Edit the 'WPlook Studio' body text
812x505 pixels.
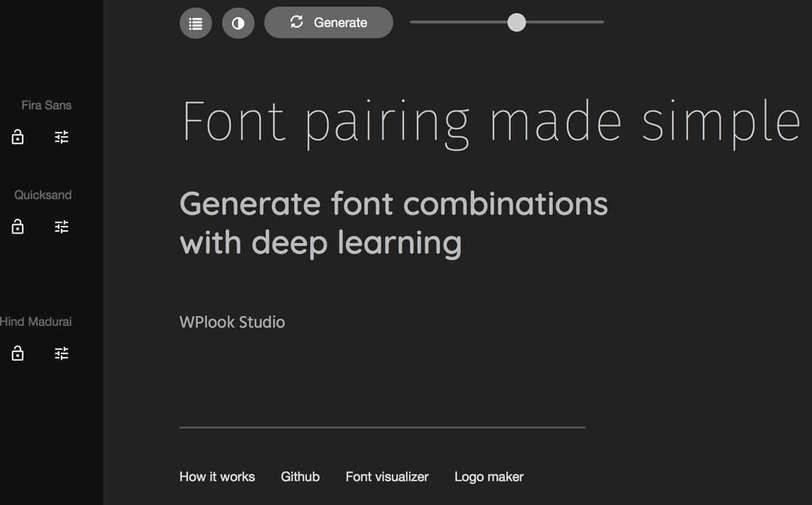232,322
